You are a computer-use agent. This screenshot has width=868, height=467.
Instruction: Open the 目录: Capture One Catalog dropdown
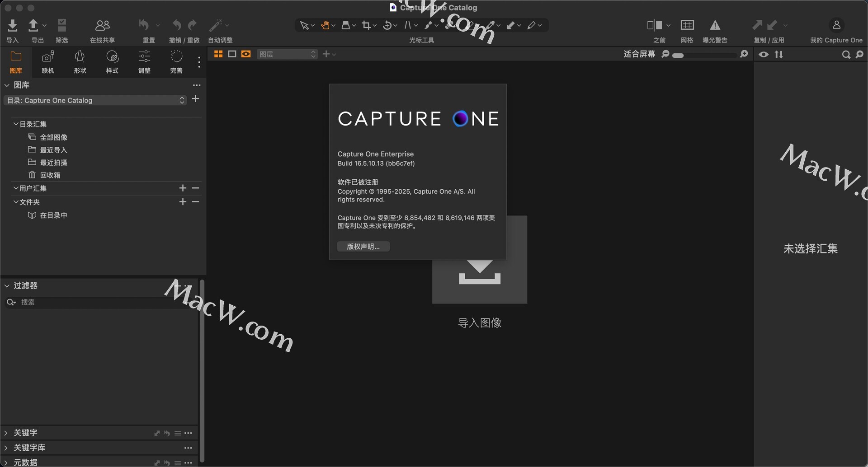point(95,100)
